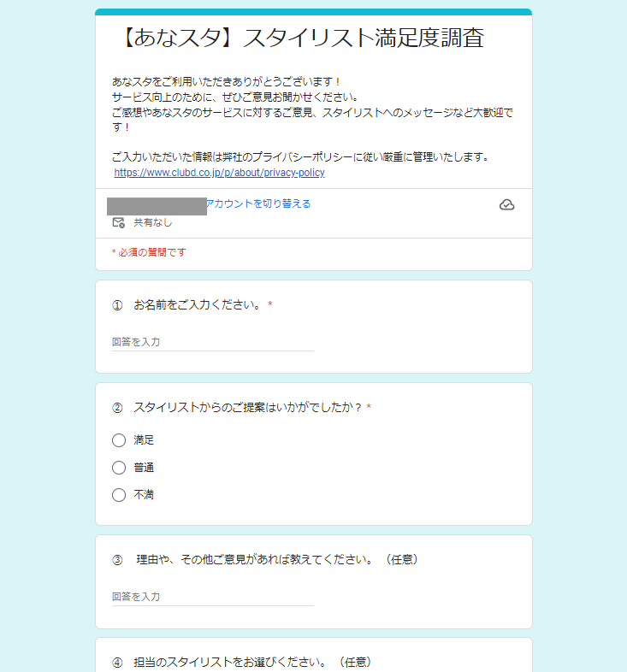627x672 pixels.
Task: Click the redacted account email box
Action: pos(157,205)
